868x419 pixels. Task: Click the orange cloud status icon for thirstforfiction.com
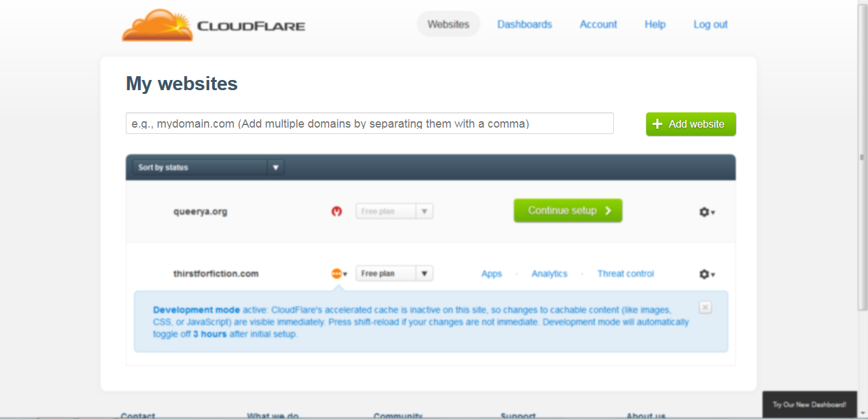tap(339, 274)
